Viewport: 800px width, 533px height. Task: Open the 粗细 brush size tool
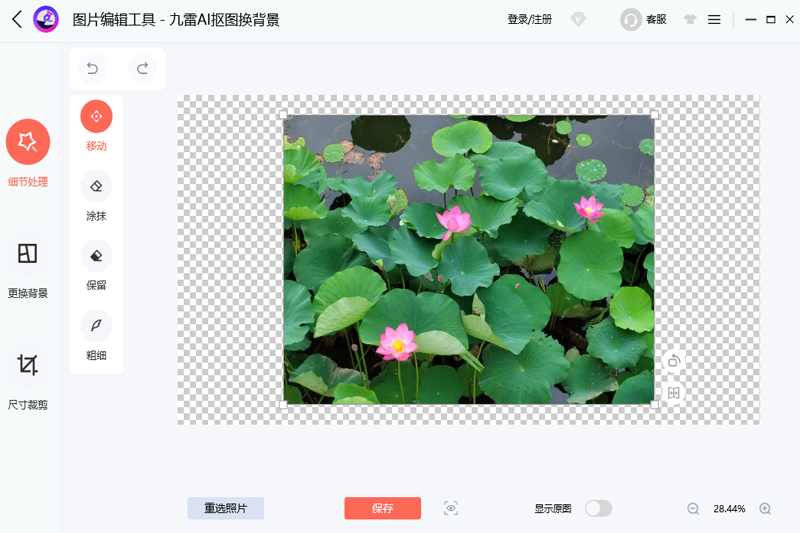[x=96, y=325]
